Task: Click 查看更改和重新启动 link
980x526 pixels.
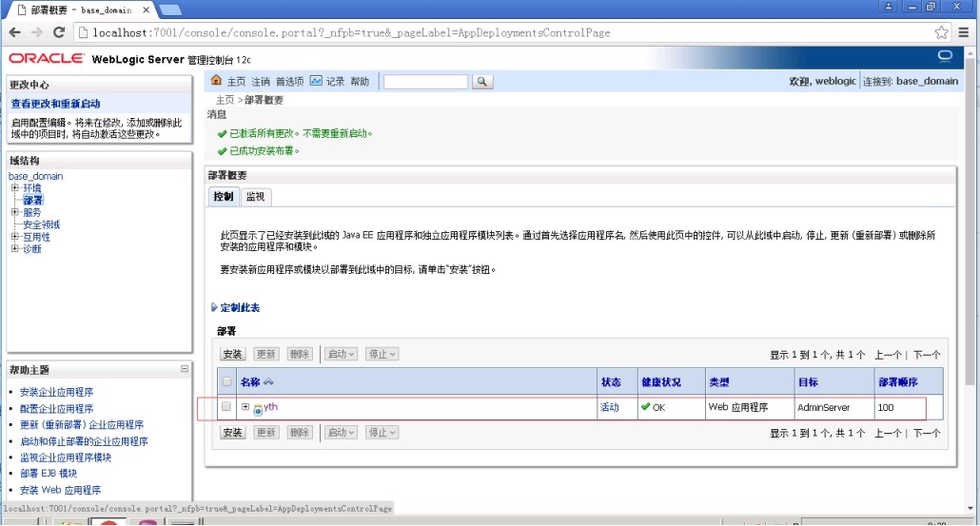Action: coord(55,104)
